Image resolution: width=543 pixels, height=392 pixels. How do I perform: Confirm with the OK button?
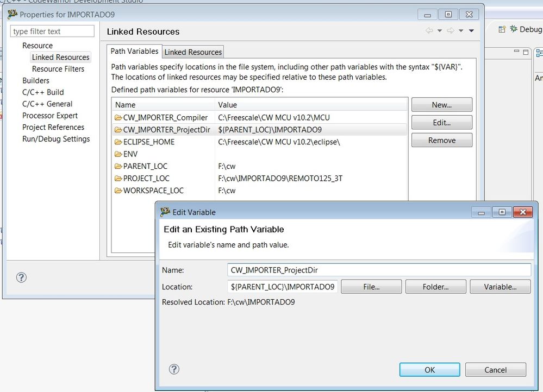(430, 370)
